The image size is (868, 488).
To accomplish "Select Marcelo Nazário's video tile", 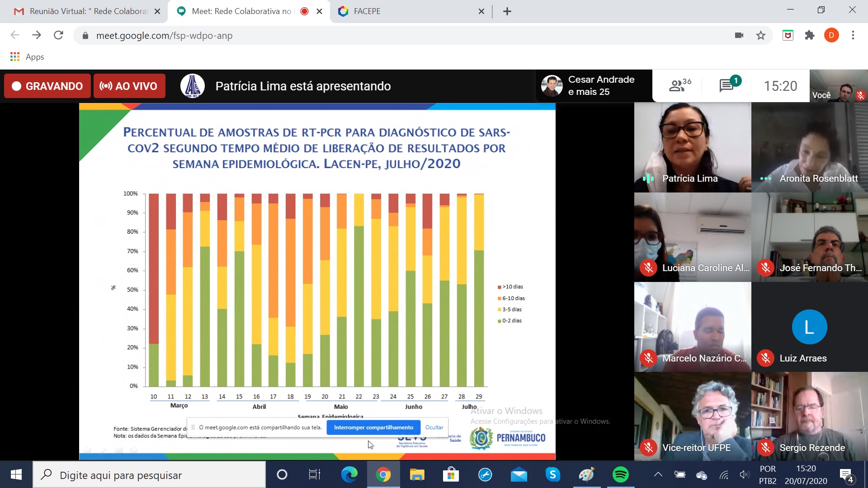I will tap(693, 327).
